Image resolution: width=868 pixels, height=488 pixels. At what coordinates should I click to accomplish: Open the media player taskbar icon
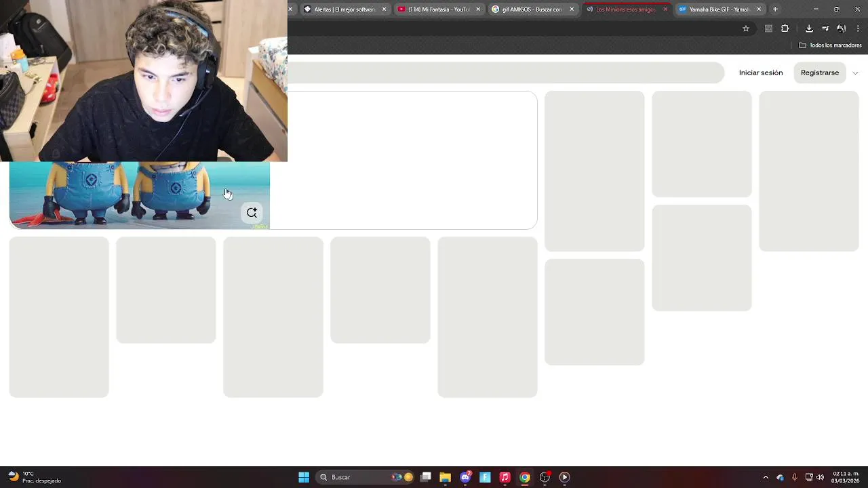564,477
